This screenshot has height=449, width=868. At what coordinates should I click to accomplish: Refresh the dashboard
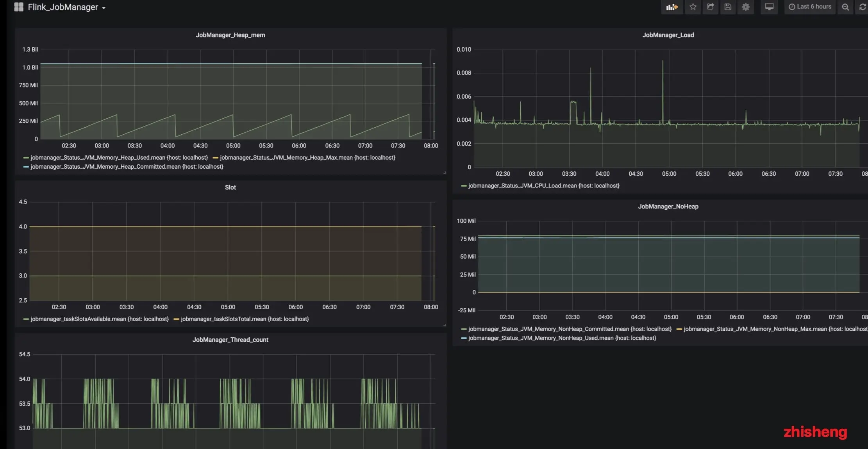click(x=862, y=7)
